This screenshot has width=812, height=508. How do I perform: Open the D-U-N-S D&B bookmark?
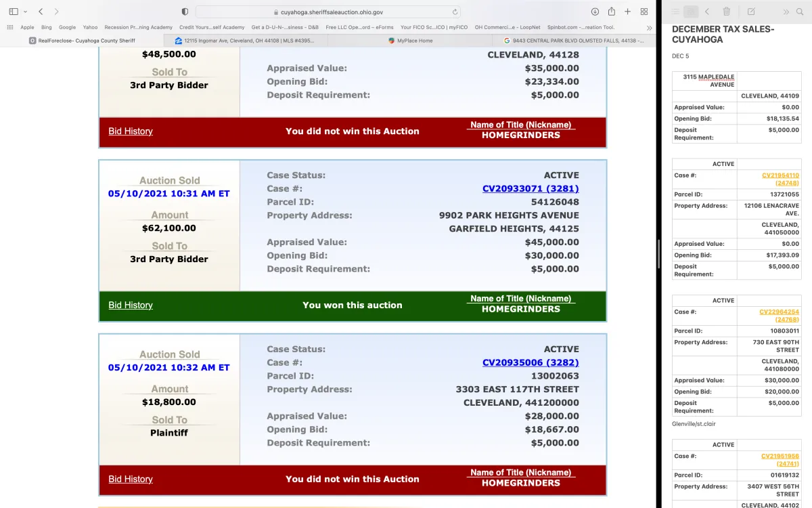(285, 28)
